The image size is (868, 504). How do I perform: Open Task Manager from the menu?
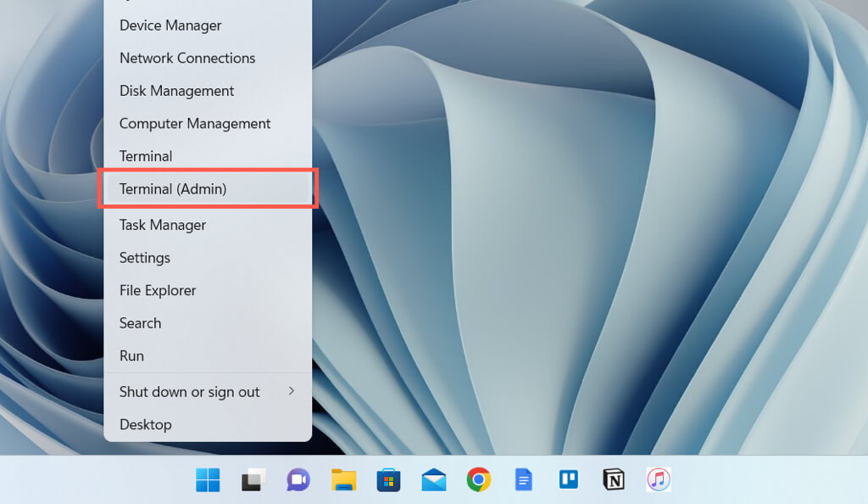[208, 225]
